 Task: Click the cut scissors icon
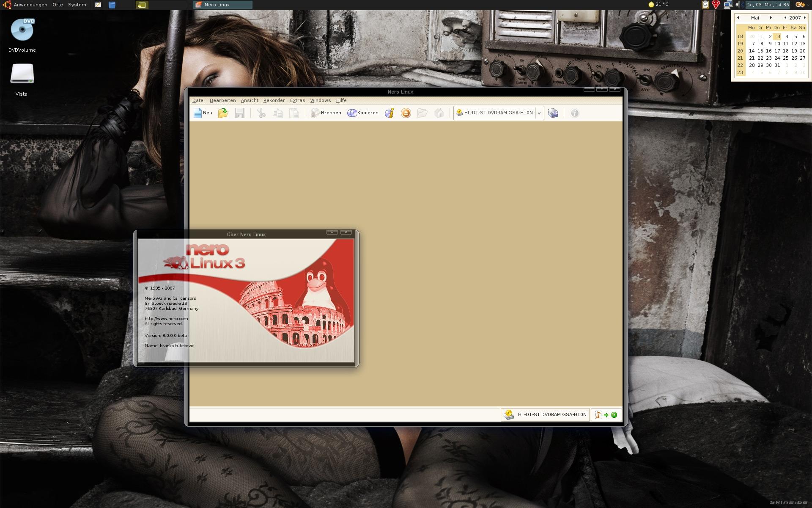[261, 113]
